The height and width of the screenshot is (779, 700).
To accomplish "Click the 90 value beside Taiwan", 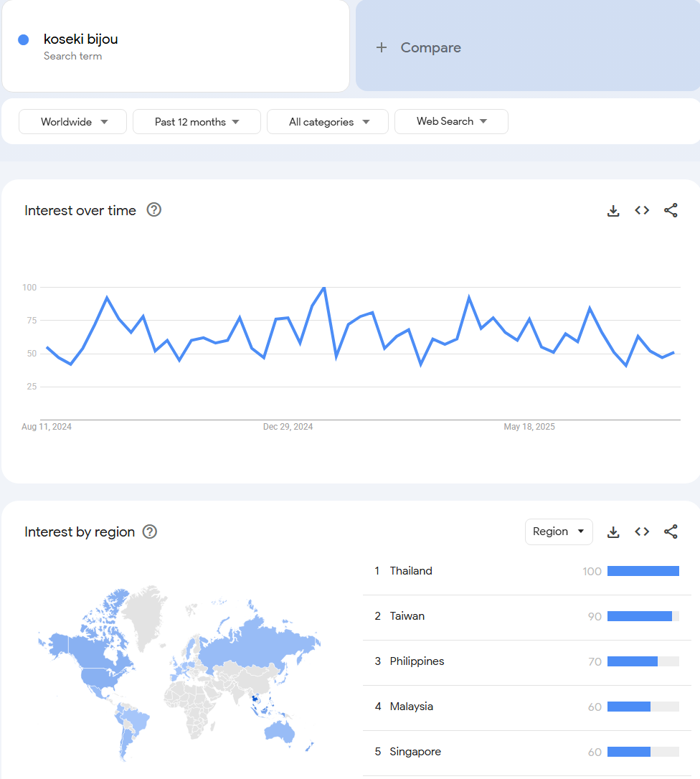I will (594, 617).
